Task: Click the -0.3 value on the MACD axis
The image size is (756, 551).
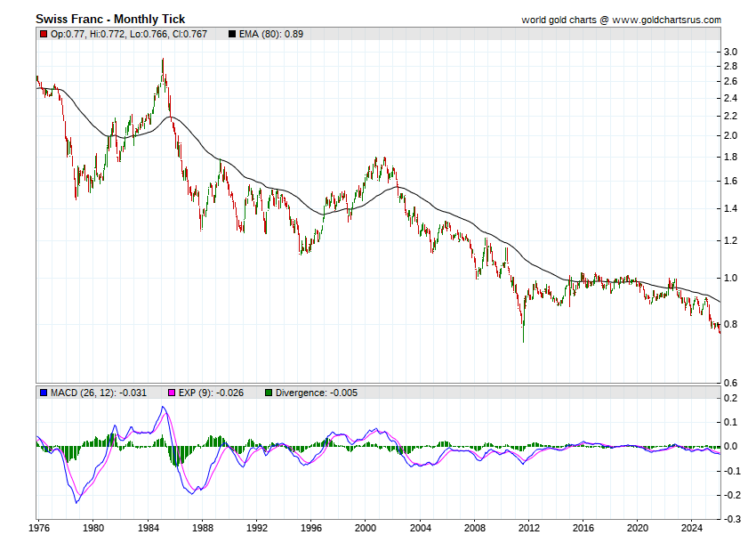Action: pos(729,519)
